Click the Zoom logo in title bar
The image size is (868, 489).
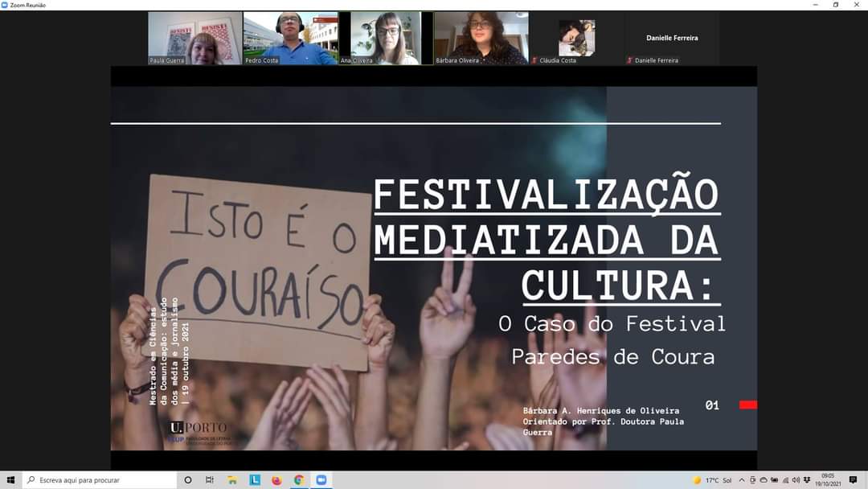[x=5, y=5]
